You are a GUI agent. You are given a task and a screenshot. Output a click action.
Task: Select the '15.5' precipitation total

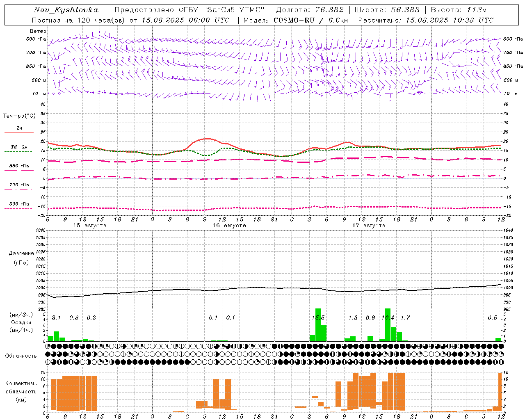(318, 317)
